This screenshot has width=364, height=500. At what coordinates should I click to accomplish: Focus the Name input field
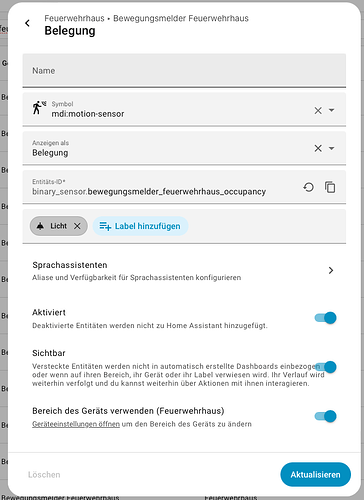click(x=184, y=70)
